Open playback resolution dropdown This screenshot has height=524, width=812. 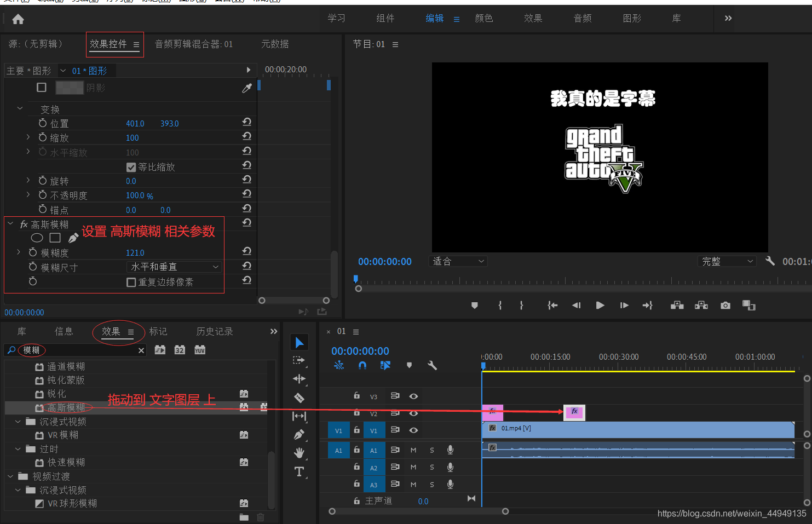click(x=727, y=261)
